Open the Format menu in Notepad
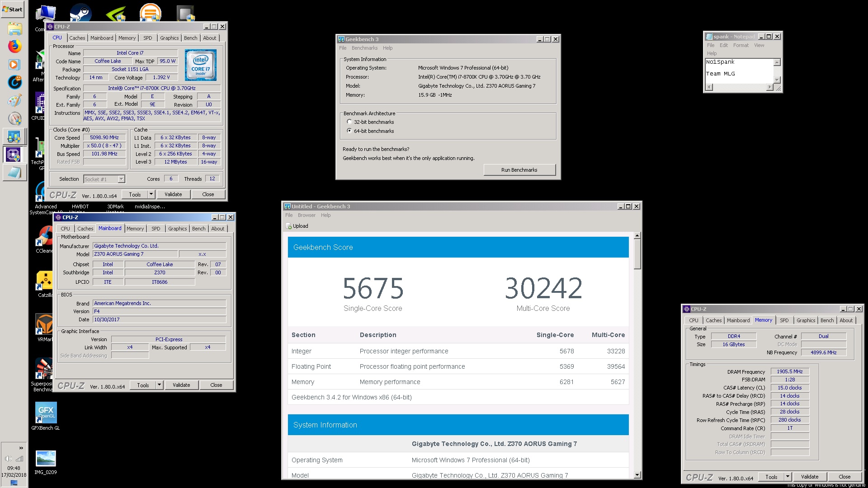The height and width of the screenshot is (488, 868). tap(741, 45)
